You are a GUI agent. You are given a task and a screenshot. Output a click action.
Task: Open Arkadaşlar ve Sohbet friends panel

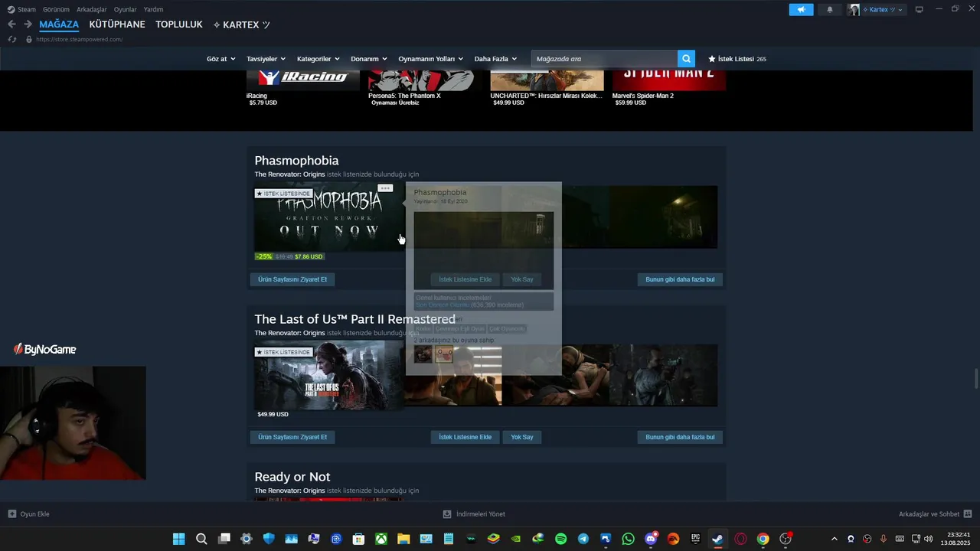[935, 514]
